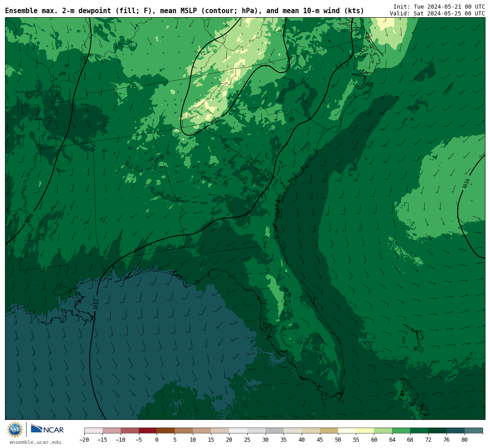This screenshot has width=490, height=448.
Task: Click the 45 colorbar tick label
Action: 320,439
